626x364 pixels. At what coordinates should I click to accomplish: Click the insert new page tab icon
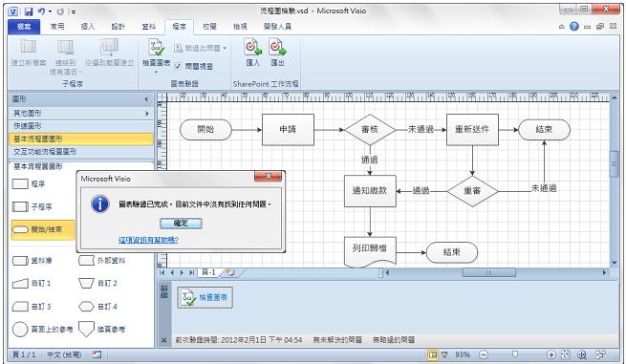[230, 272]
